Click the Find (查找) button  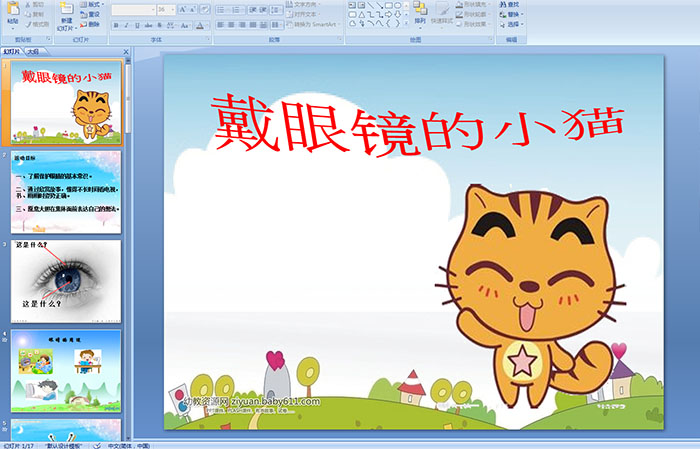(509, 4)
